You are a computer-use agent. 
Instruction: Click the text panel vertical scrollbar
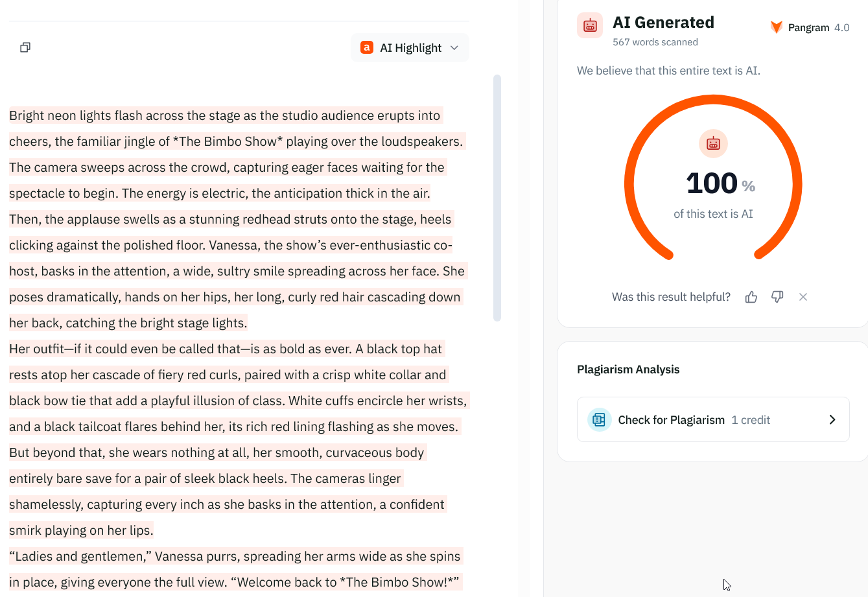(497, 198)
